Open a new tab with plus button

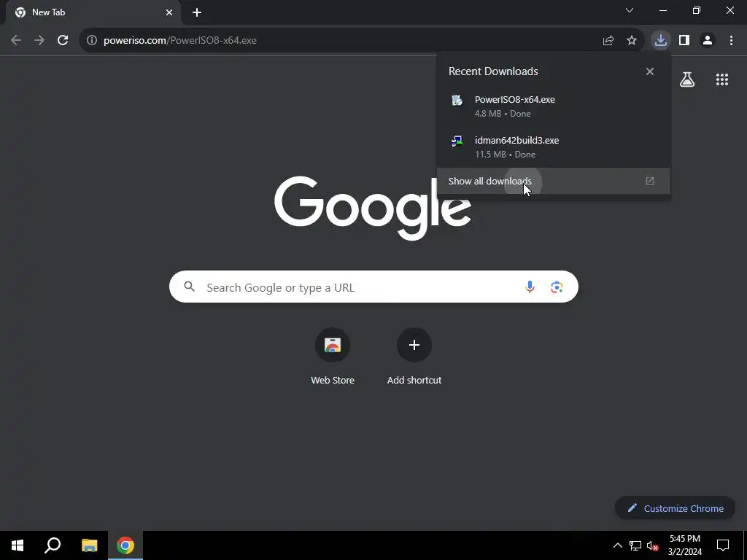[197, 12]
